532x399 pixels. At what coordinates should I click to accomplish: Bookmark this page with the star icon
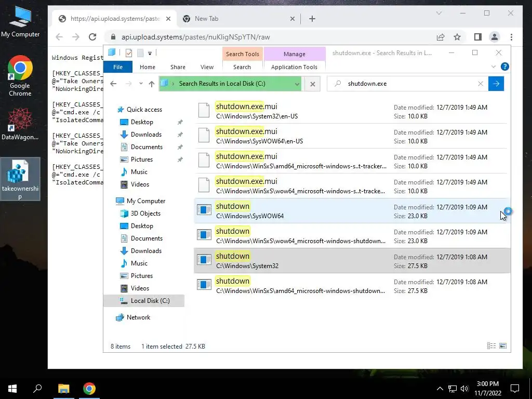click(457, 37)
